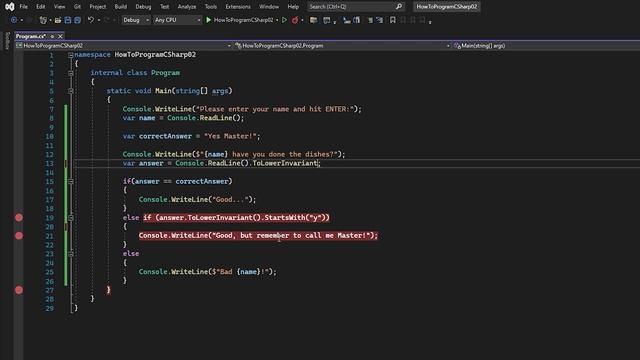Click the $"Bad {name}!" string on line 25
This screenshot has width=640, height=360.
pyautogui.click(x=240, y=272)
